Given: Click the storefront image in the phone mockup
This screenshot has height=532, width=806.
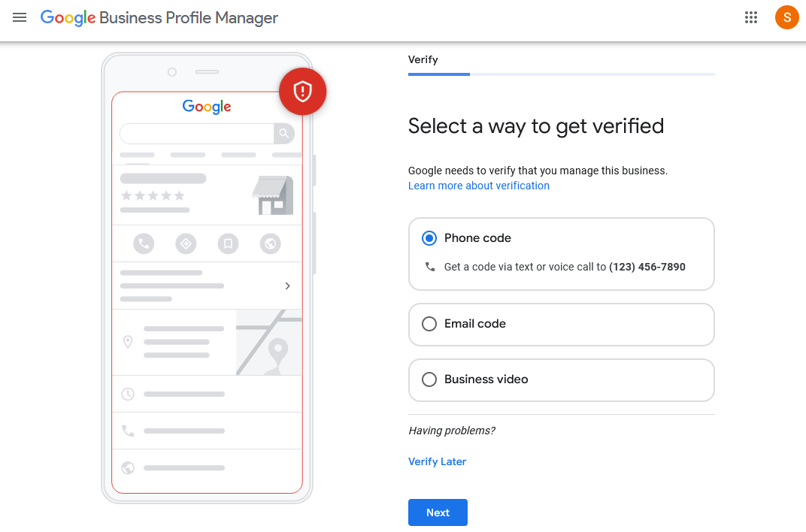Looking at the screenshot, I should pyautogui.click(x=273, y=195).
